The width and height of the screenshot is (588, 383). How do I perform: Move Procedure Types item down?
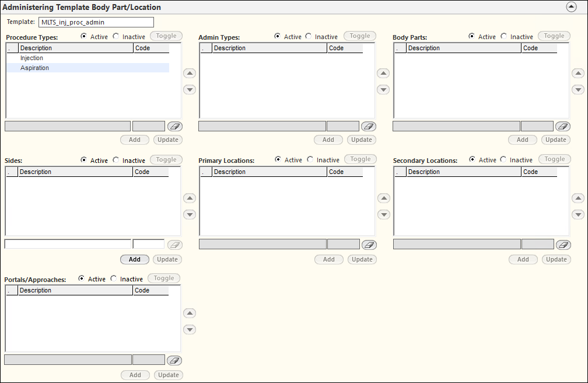190,90
